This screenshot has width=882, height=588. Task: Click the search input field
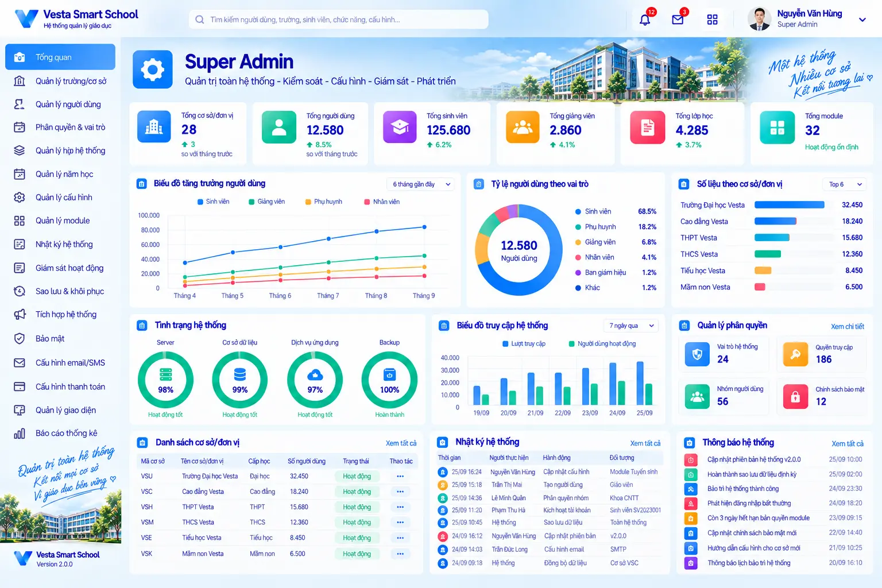point(339,20)
